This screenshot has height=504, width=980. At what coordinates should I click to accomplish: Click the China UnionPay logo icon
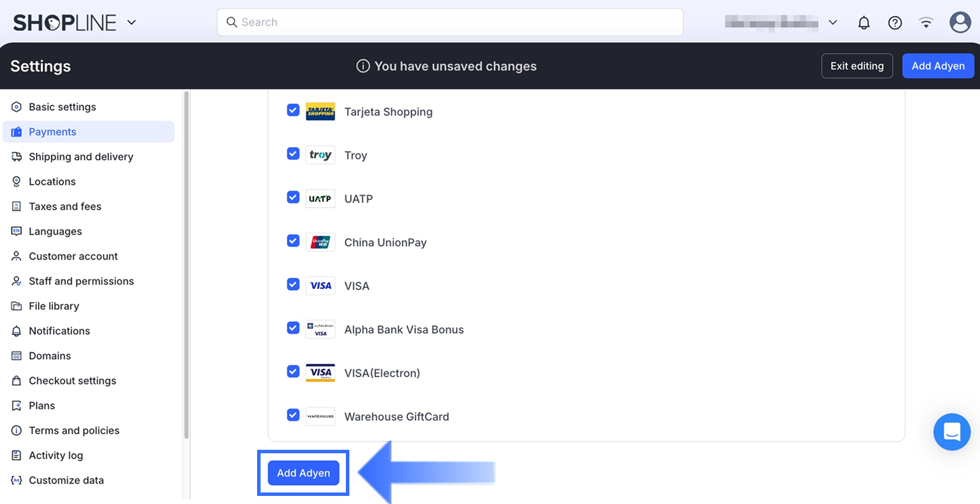(321, 242)
